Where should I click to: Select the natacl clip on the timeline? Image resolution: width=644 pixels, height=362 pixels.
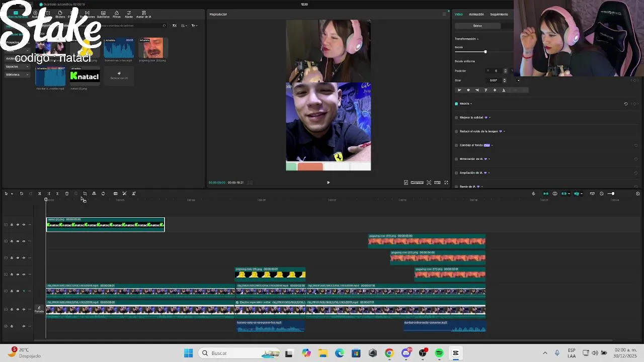[105, 224]
